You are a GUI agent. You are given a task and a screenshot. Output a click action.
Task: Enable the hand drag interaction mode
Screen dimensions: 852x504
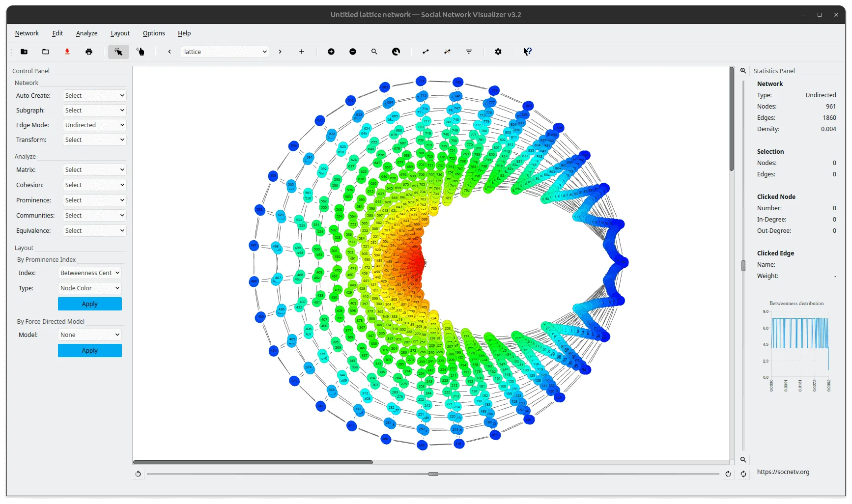click(x=141, y=52)
